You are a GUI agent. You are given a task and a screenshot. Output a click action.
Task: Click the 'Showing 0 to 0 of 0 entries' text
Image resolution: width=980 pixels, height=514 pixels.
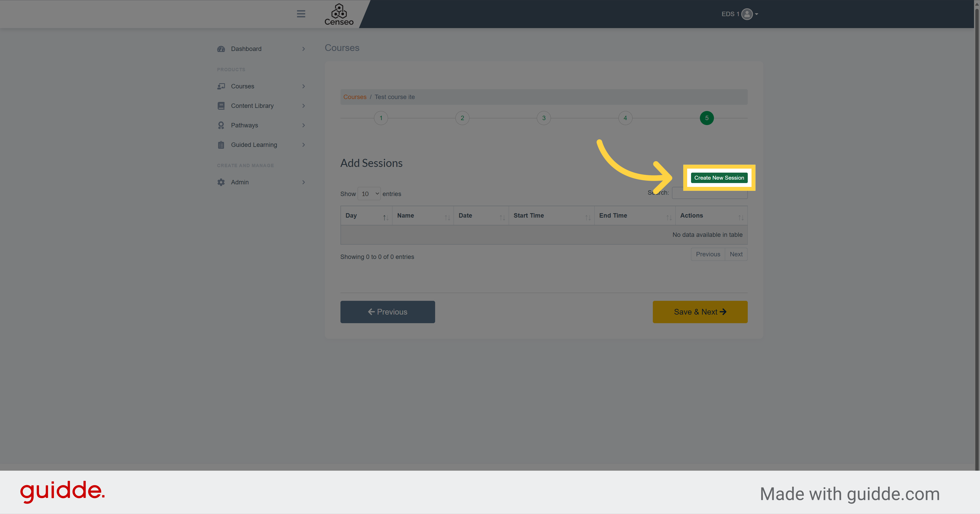coord(377,257)
